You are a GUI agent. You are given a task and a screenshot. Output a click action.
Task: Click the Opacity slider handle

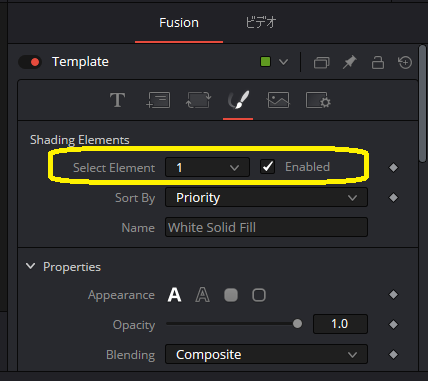tap(297, 324)
